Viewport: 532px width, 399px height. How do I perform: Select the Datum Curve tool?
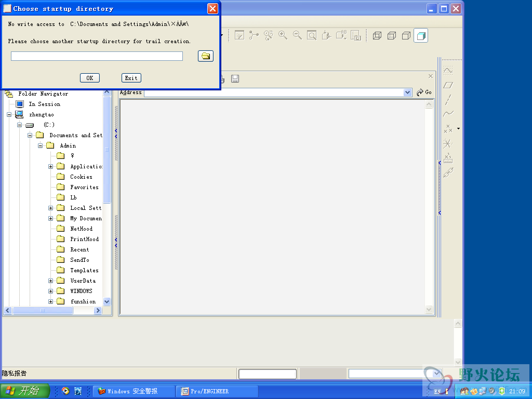448,113
